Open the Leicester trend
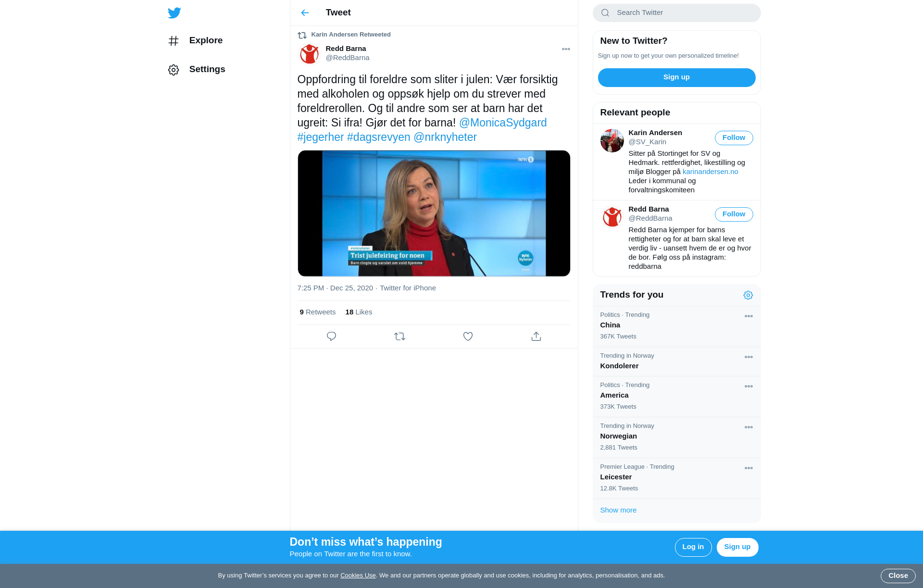 click(676, 478)
